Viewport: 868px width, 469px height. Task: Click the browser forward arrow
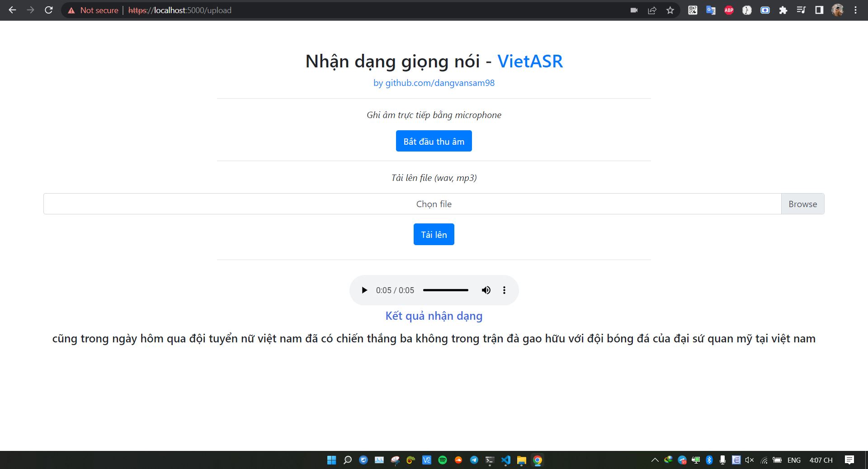pos(30,10)
